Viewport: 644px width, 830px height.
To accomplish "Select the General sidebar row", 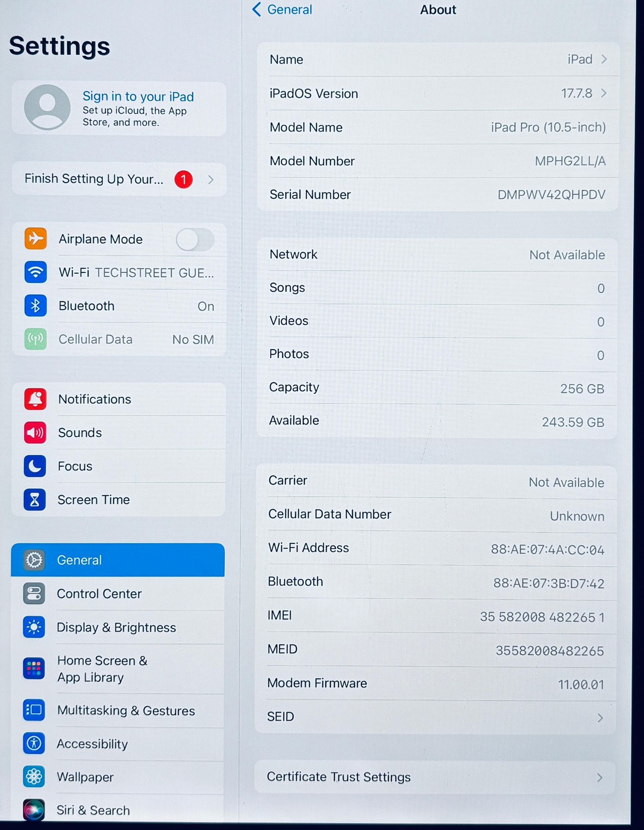I will (118, 560).
